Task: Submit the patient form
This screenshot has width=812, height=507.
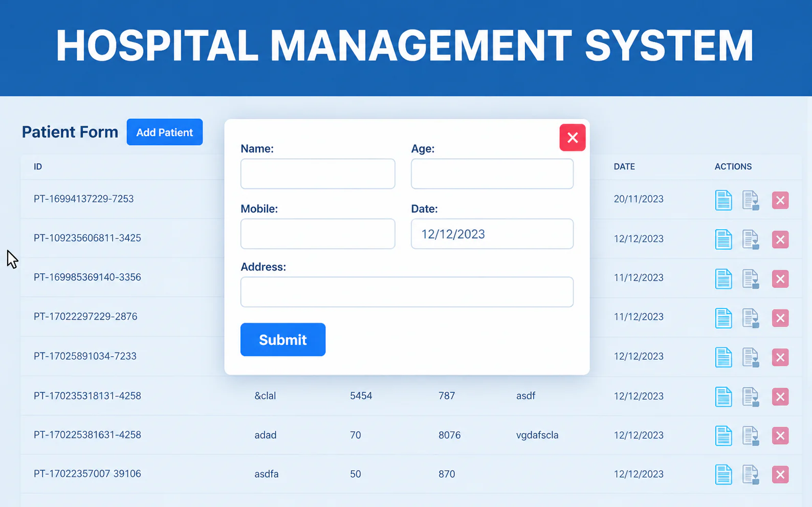Action: 283,340
